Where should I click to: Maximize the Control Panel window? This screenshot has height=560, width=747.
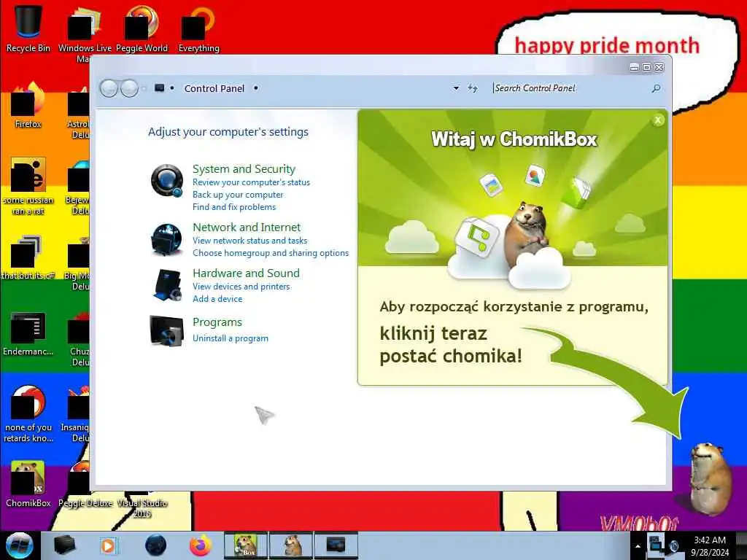coord(646,68)
